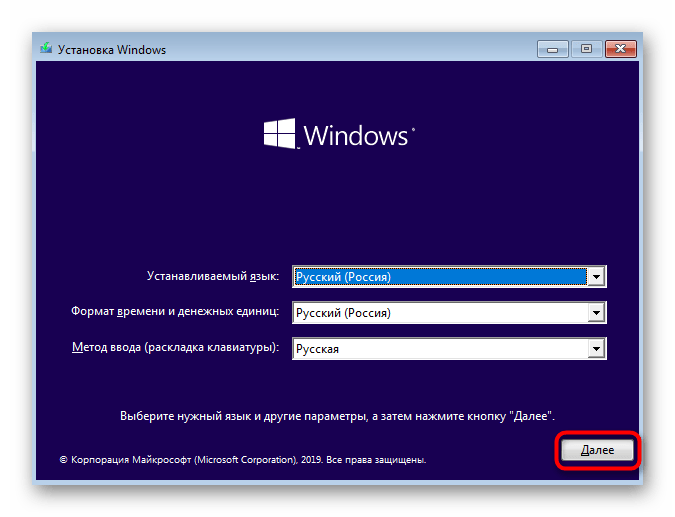Click the Далее button
Screen dimensions: 675x517
tap(598, 450)
